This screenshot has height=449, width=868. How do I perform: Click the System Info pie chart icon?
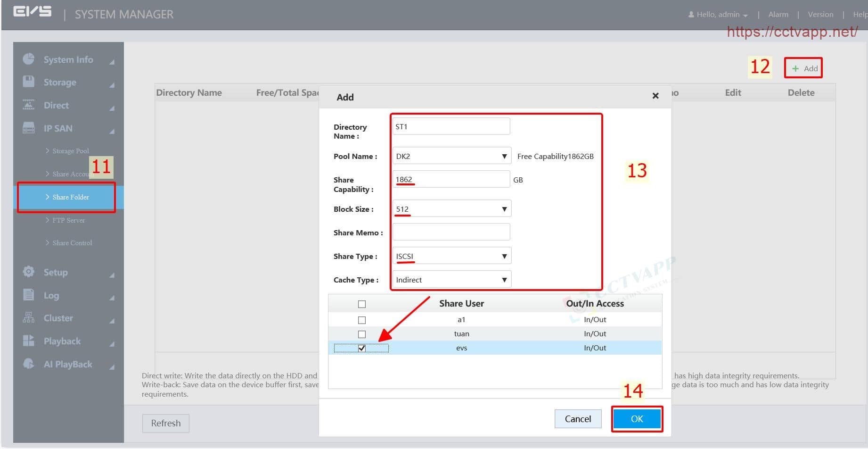tap(29, 59)
